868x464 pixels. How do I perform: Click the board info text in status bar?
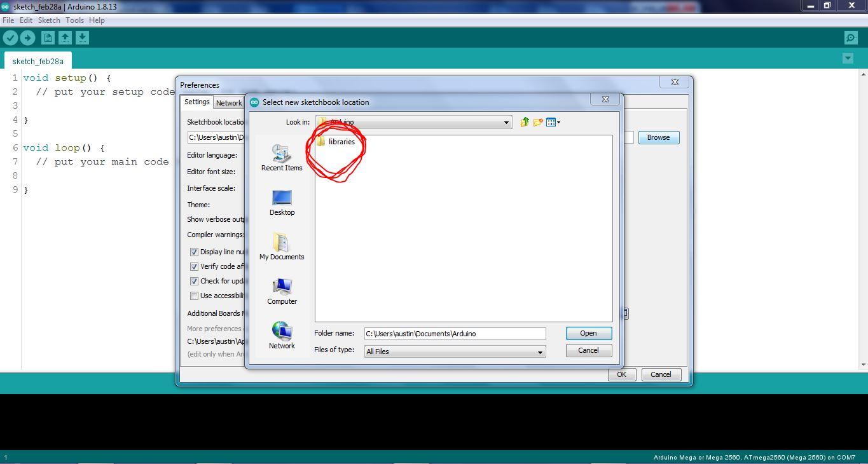click(754, 457)
